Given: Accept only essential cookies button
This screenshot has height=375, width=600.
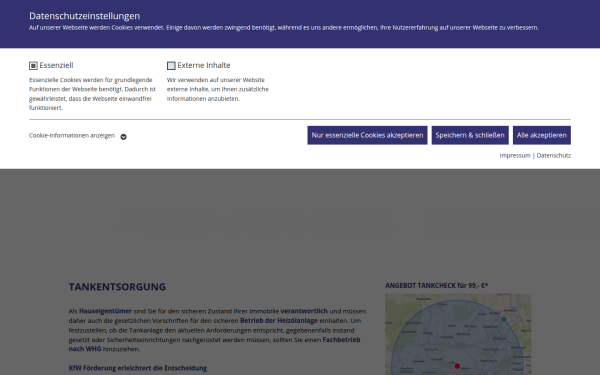Looking at the screenshot, I should (x=367, y=135).
